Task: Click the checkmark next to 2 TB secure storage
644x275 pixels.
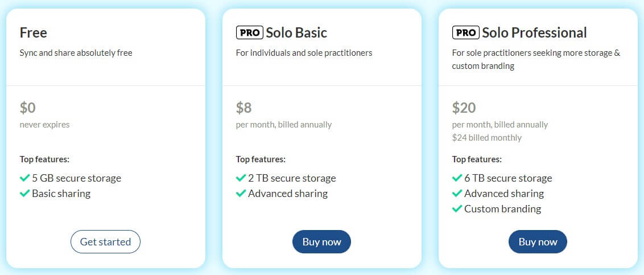Action: tap(241, 178)
